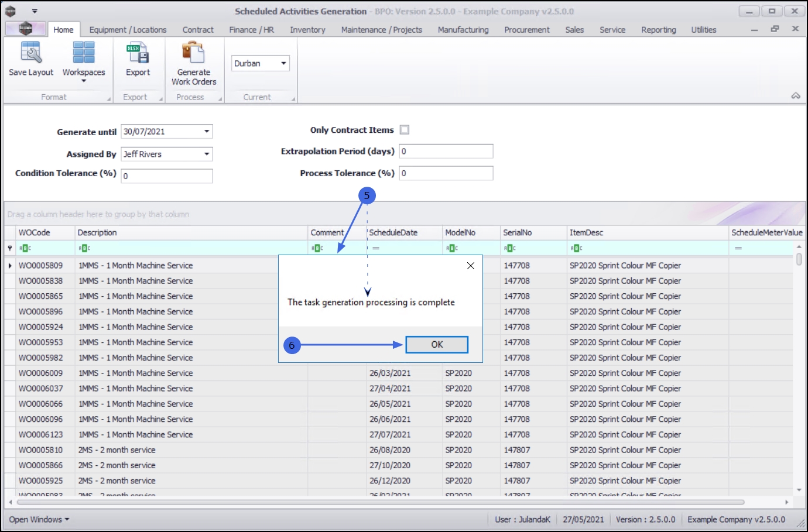Click the WOCode column filter icon
Viewport: 808px width, 532px height.
[x=25, y=248]
